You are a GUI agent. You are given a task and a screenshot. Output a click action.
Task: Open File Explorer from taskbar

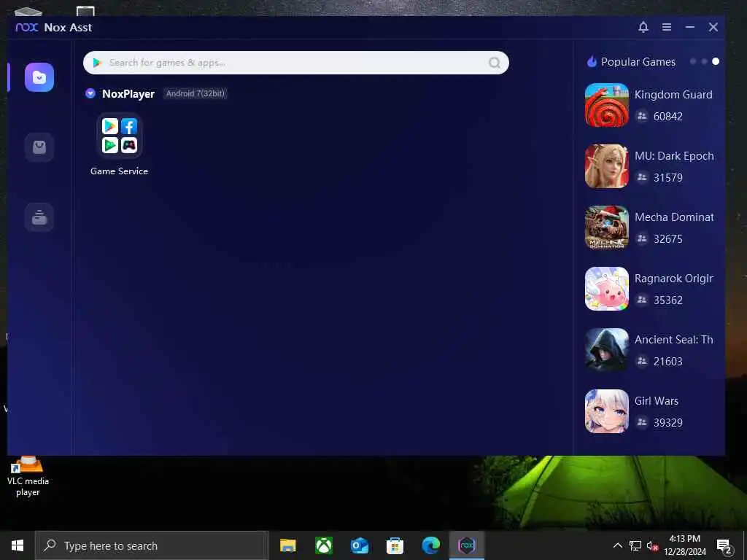coord(287,545)
